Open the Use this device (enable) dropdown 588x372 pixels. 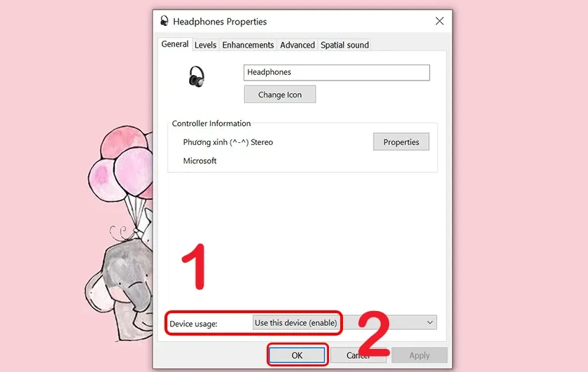(344, 323)
